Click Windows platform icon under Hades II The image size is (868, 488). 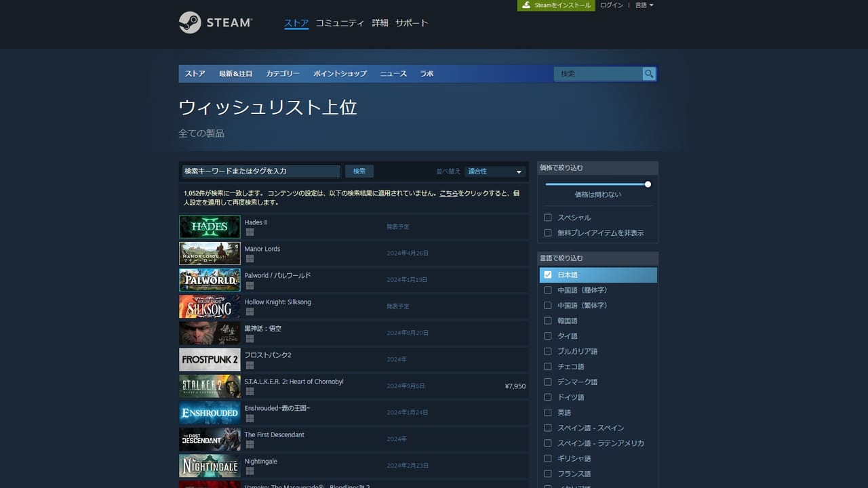click(250, 232)
